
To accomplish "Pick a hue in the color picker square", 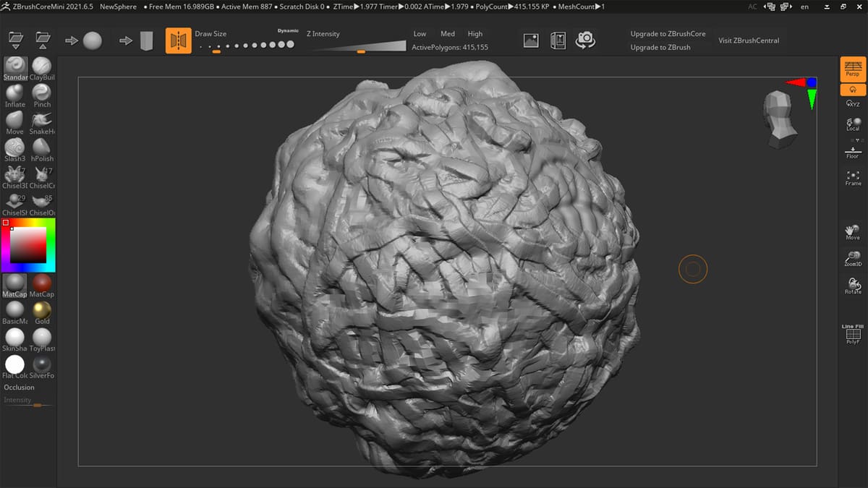I will [x=28, y=244].
